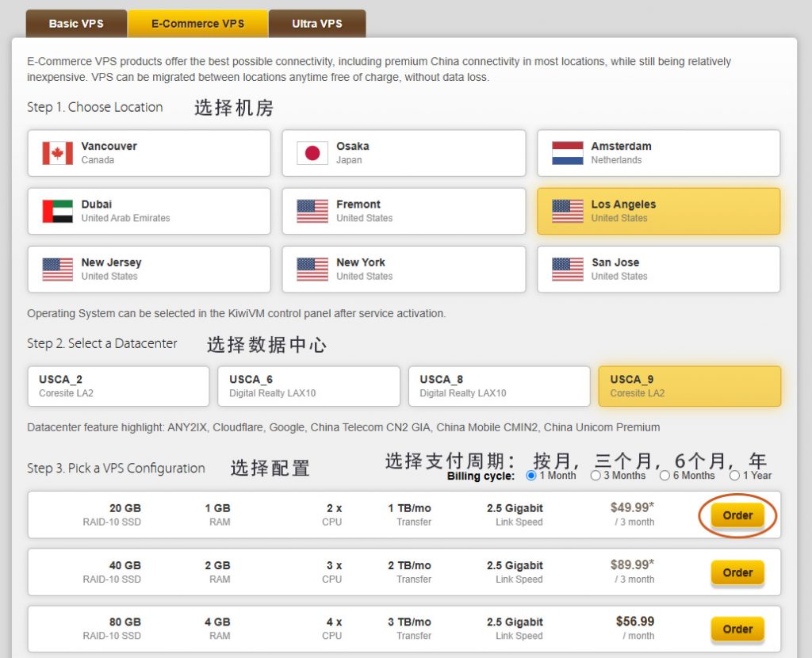Viewport: 812px width, 658px height.
Task: Click the US flag icon beside New Jersey
Action: pos(57,270)
